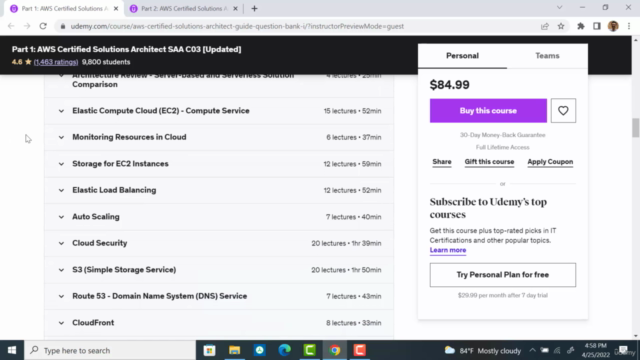Click the browser back arrow

coord(11,26)
